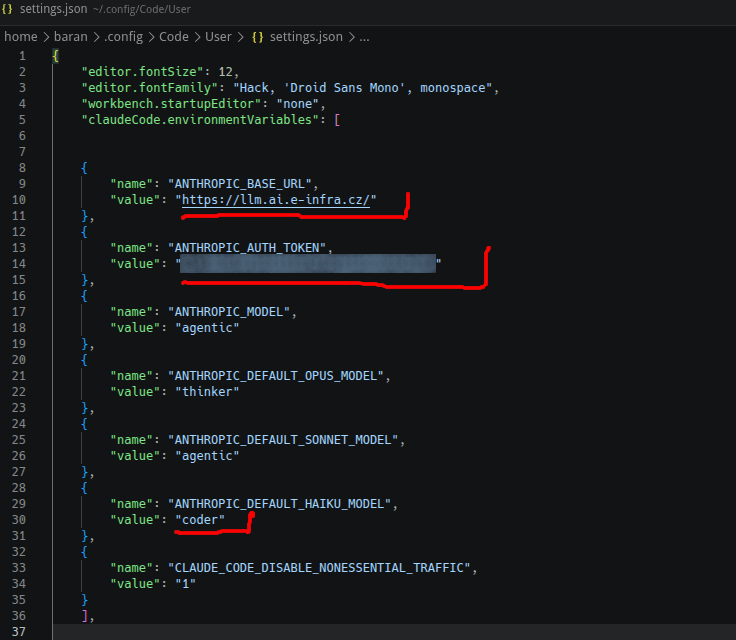Click the "editor.fontFamily" key
This screenshot has height=640, width=736.
(x=150, y=88)
